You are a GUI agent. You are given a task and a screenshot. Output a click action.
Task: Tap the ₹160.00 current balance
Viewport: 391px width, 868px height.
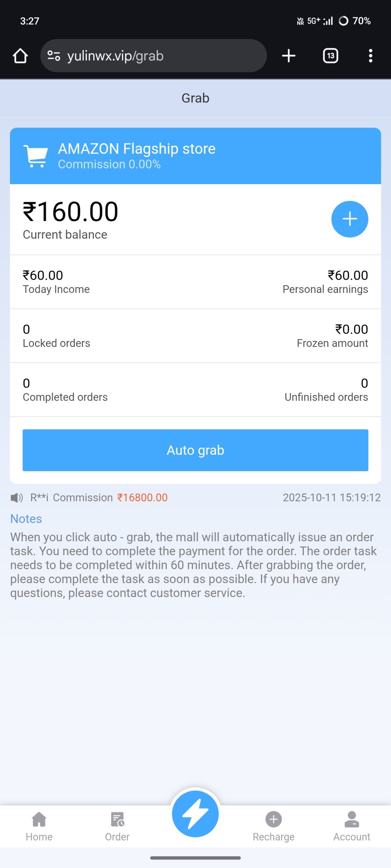(71, 212)
